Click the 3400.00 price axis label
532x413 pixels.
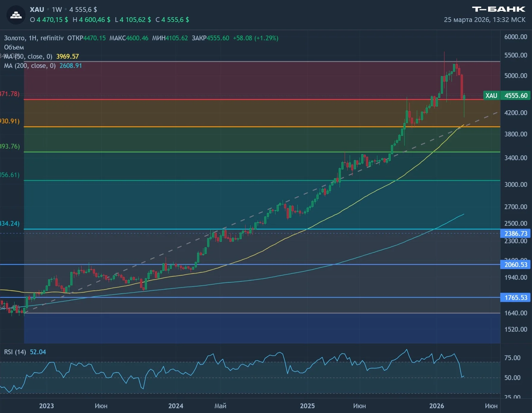[516, 158]
